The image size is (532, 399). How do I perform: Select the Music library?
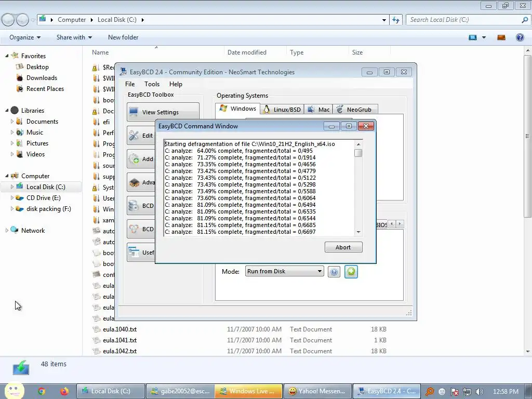click(35, 132)
